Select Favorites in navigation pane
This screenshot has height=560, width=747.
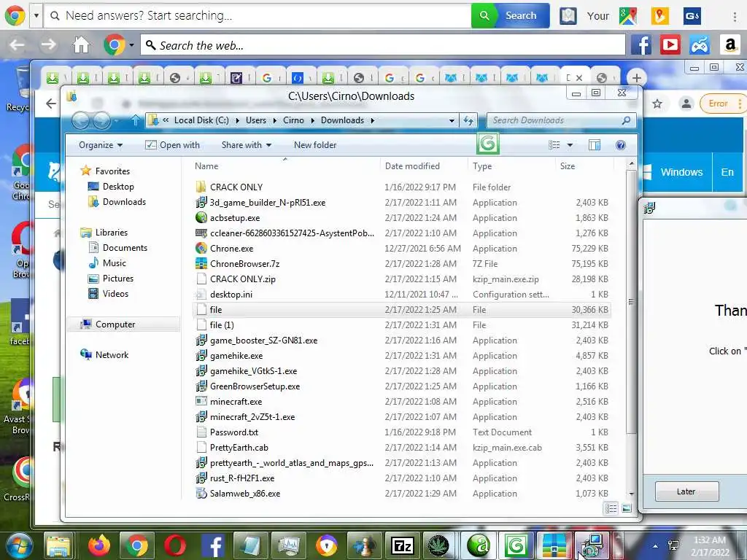click(112, 171)
